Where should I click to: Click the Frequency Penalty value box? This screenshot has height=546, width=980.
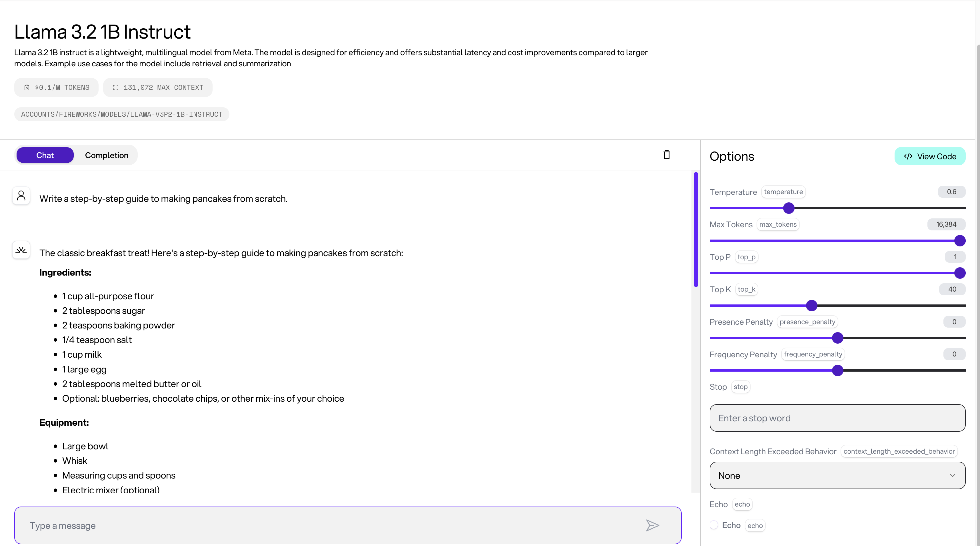click(x=954, y=354)
